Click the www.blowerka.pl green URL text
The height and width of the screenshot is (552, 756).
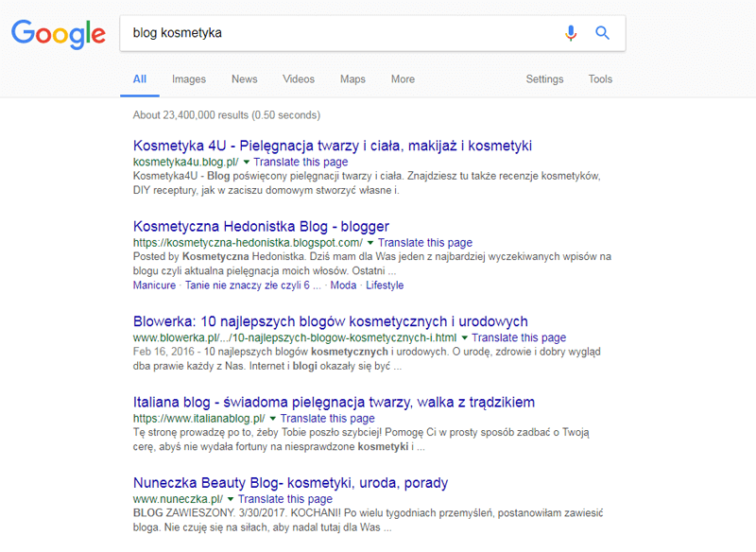(295, 337)
